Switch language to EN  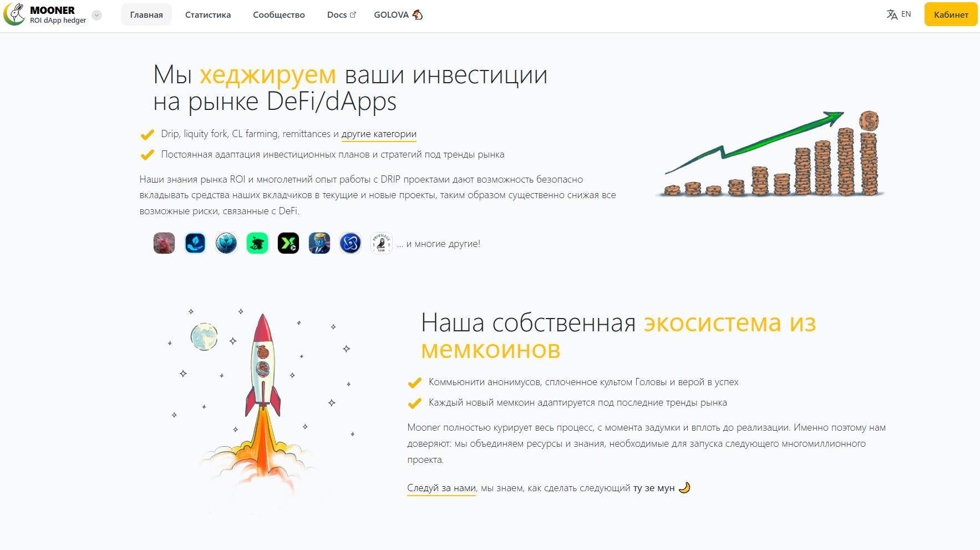[x=906, y=14]
